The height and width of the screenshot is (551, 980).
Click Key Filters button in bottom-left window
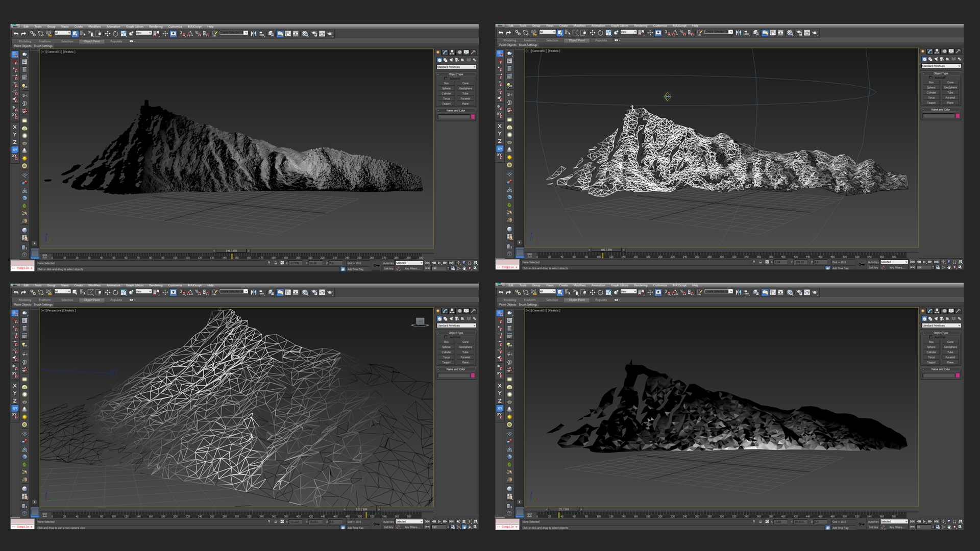pyautogui.click(x=411, y=527)
